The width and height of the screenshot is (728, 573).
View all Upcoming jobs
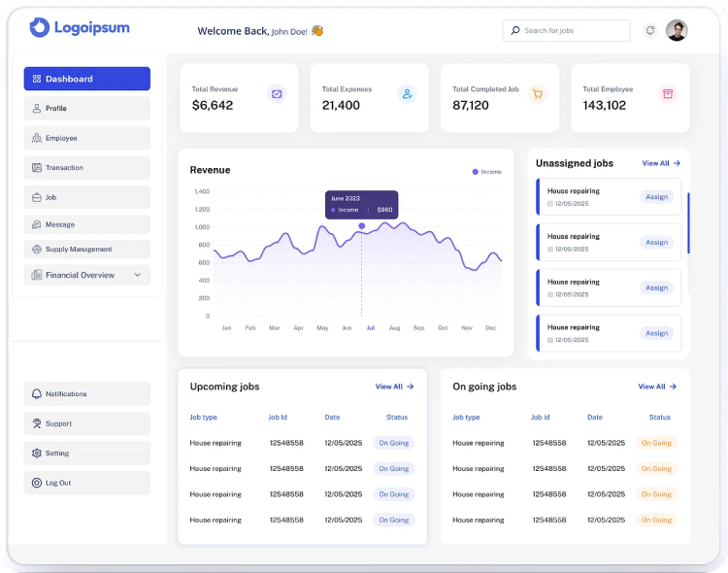tap(394, 387)
